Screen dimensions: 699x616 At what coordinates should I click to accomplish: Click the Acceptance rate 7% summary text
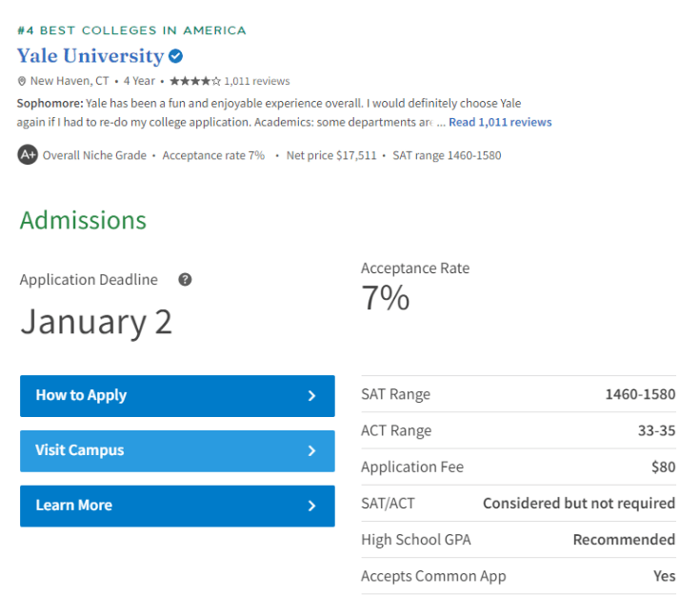point(213,155)
